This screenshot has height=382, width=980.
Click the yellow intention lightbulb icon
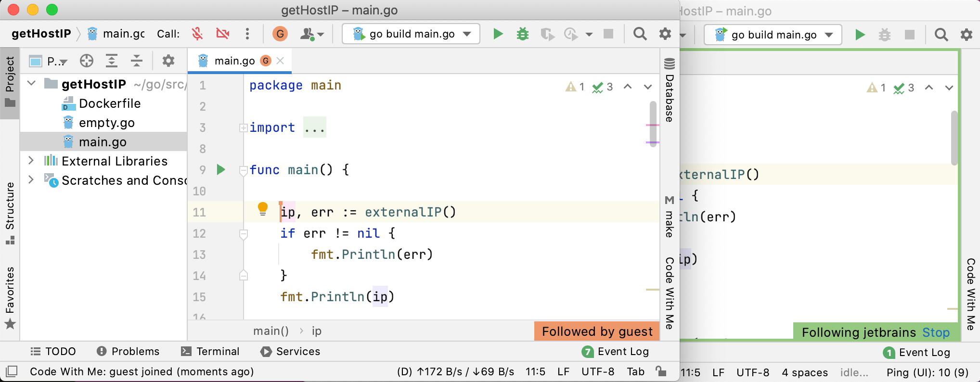[262, 208]
